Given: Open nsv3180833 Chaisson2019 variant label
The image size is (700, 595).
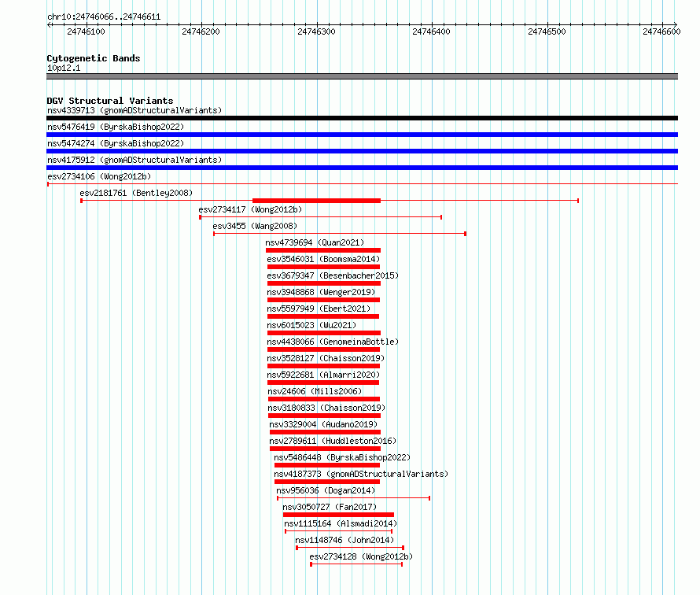Looking at the screenshot, I should tap(326, 408).
